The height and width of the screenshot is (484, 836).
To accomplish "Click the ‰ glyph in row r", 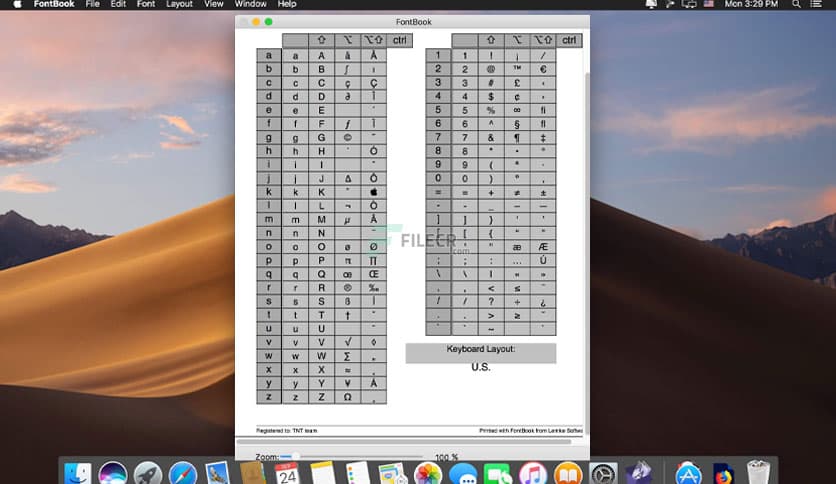I will click(374, 288).
